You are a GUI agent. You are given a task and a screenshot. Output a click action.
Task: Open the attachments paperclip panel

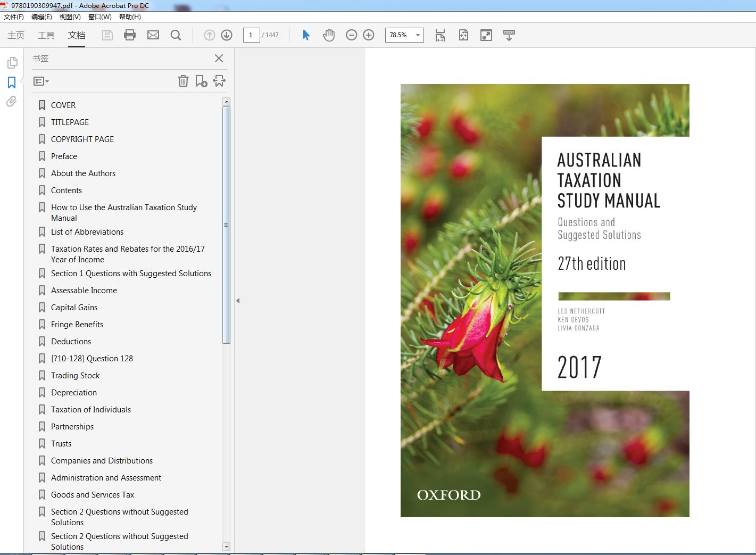[x=12, y=101]
